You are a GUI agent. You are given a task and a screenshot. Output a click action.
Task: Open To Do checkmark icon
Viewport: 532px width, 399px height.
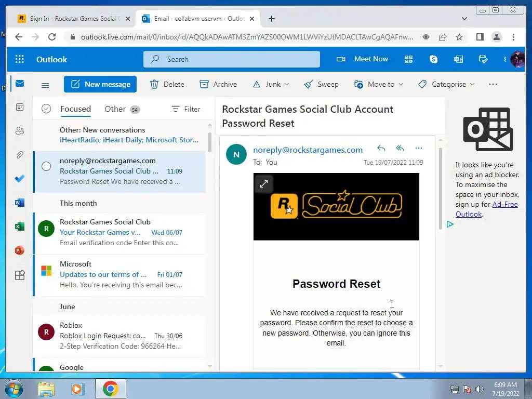coord(20,179)
